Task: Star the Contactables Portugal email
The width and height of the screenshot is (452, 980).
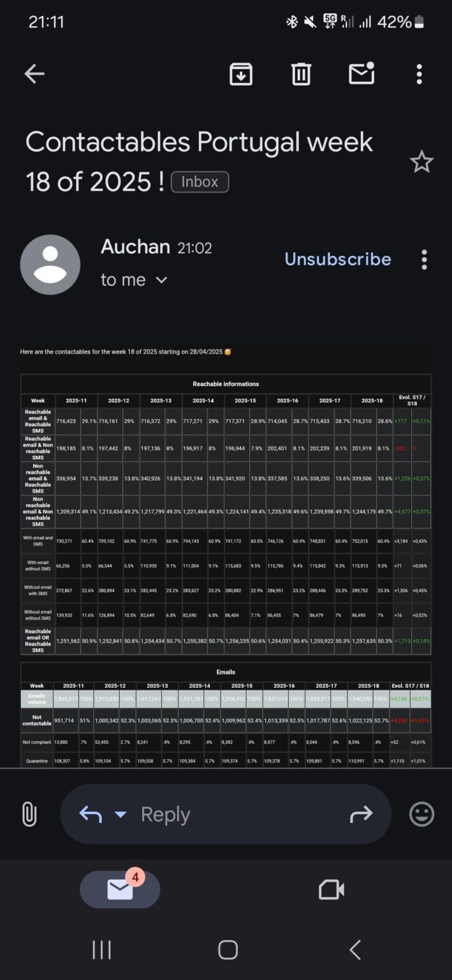Action: pyautogui.click(x=421, y=162)
